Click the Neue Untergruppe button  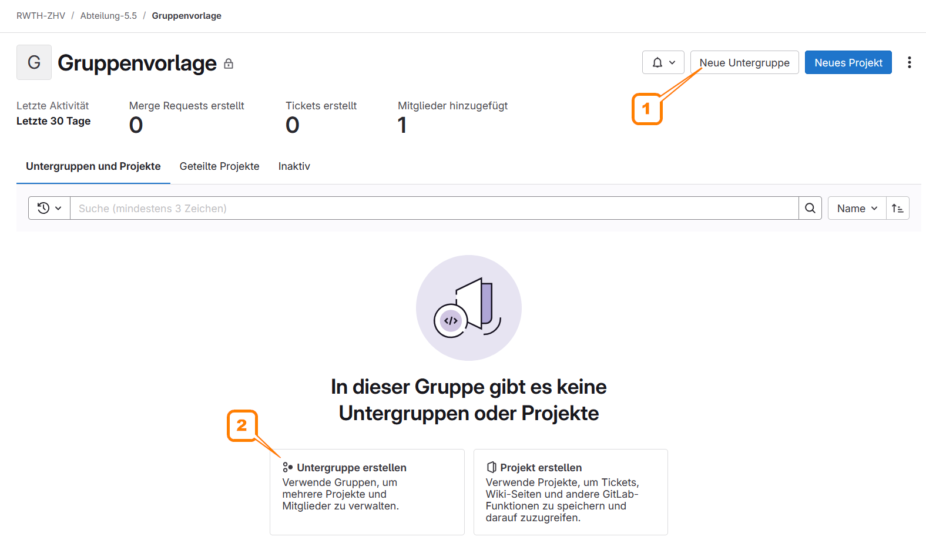coord(744,62)
